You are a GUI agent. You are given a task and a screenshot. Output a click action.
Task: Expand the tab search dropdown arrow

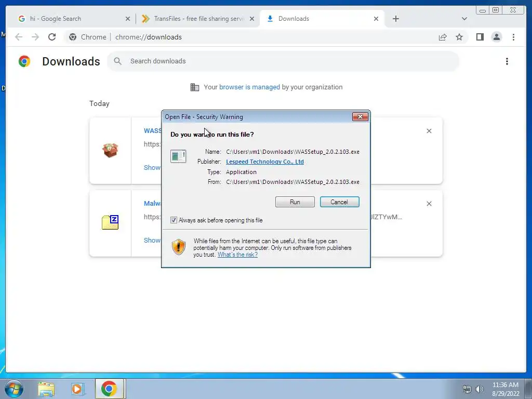click(x=464, y=19)
